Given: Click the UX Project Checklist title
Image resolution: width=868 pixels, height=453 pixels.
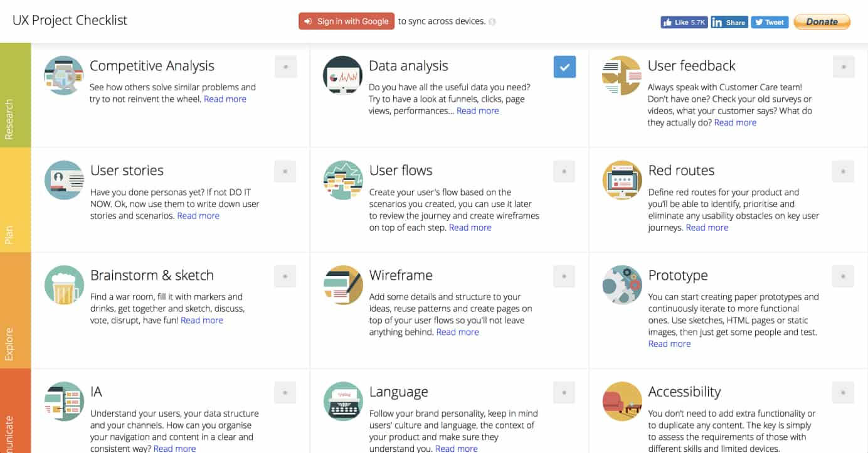Looking at the screenshot, I should [70, 20].
